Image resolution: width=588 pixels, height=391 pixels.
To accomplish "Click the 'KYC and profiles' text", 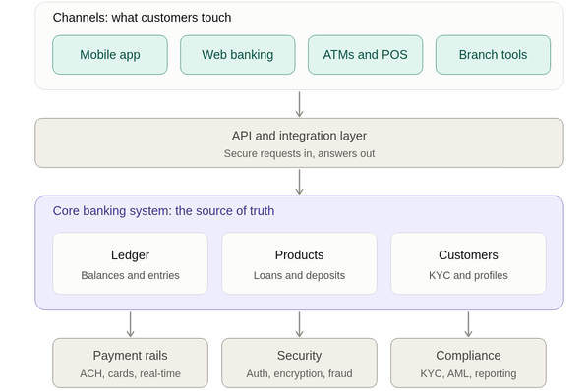I will tap(468, 275).
